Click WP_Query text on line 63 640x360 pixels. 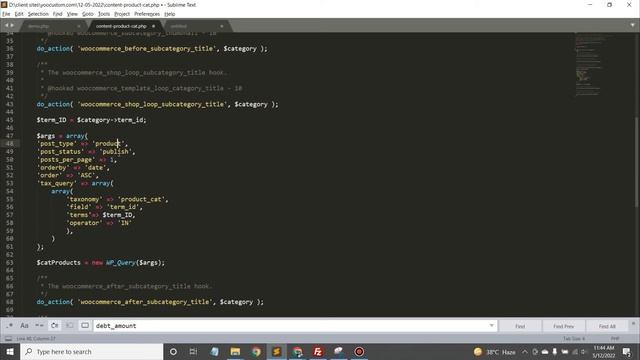pos(120,262)
